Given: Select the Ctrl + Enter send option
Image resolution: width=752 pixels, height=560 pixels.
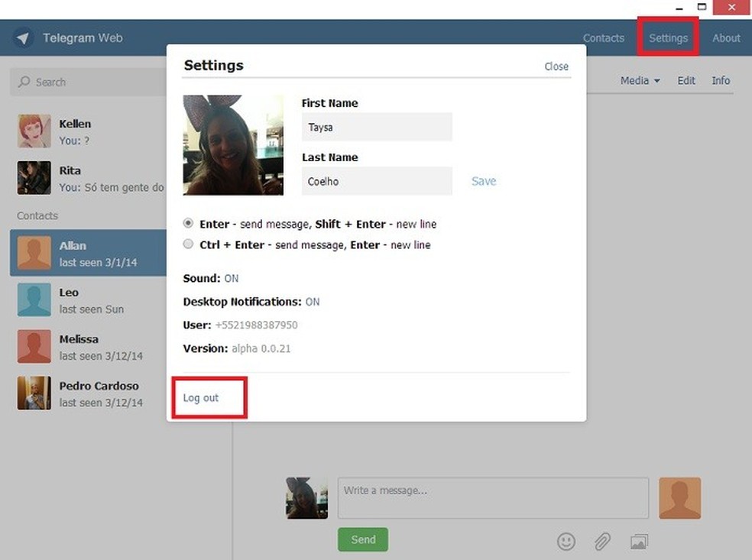Looking at the screenshot, I should (188, 244).
